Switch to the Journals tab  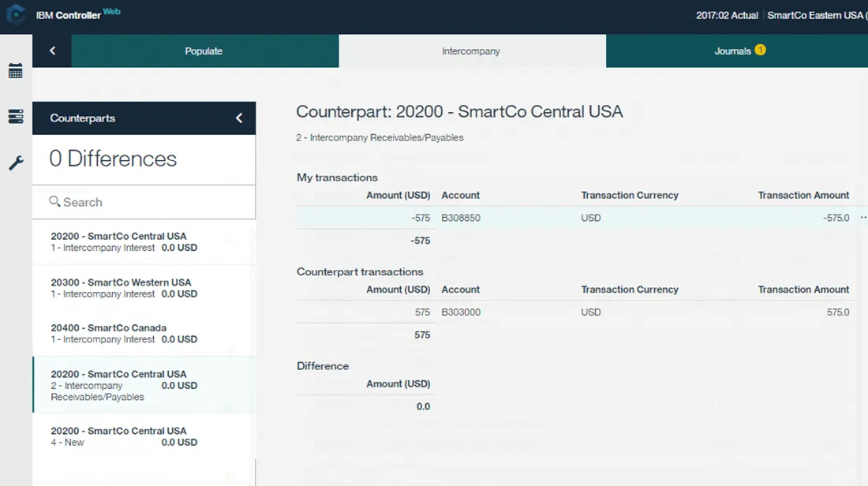[737, 51]
